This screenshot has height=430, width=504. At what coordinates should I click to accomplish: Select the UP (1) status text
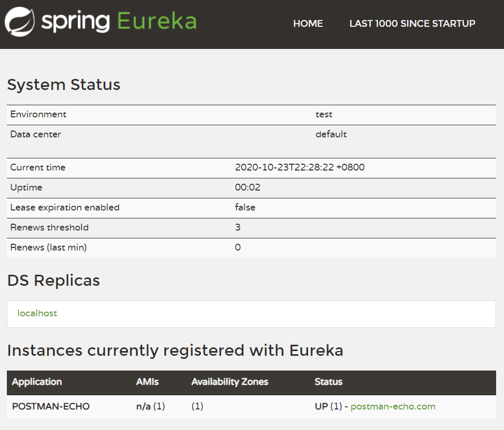[x=329, y=406]
